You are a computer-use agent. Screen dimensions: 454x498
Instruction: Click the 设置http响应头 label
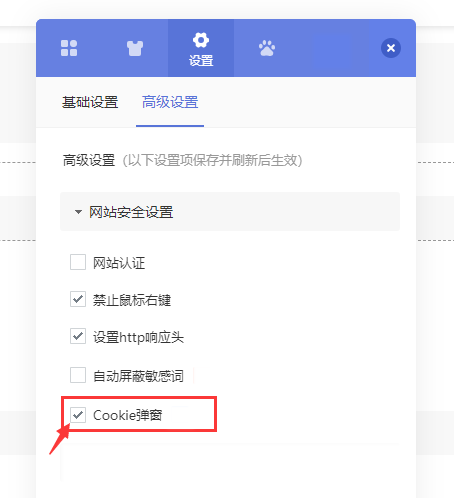coord(138,337)
